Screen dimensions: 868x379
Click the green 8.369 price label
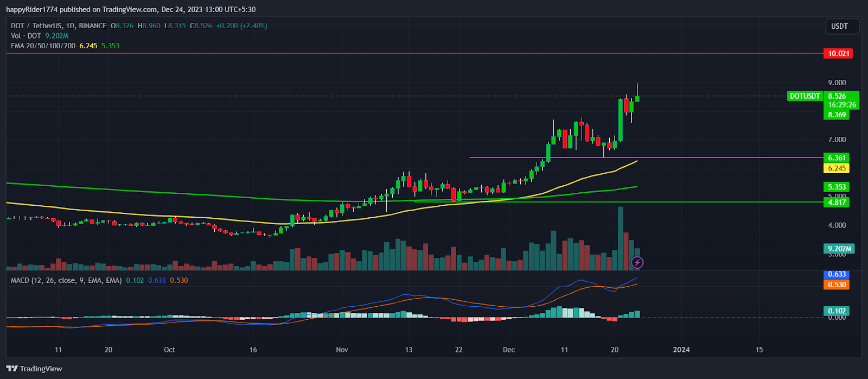(x=836, y=115)
